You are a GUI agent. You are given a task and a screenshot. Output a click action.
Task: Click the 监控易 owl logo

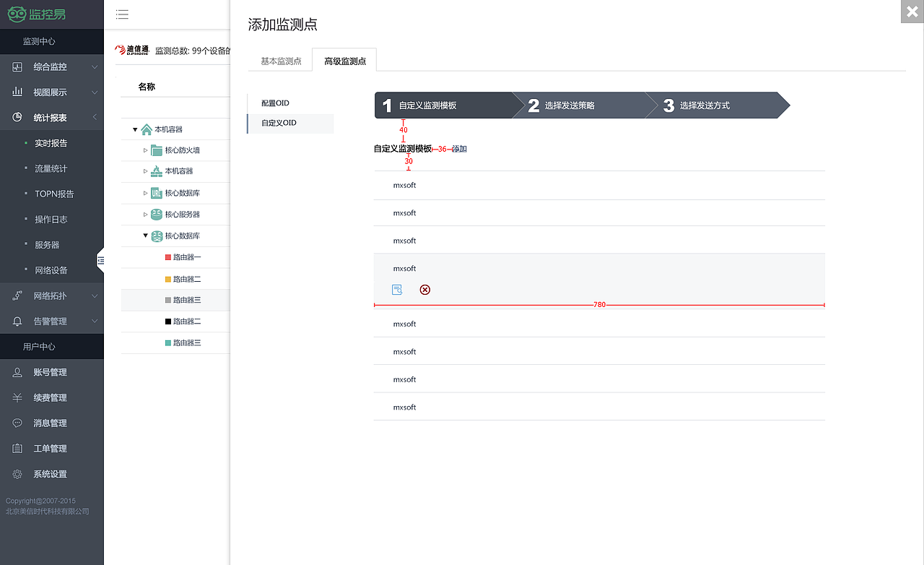(x=37, y=14)
